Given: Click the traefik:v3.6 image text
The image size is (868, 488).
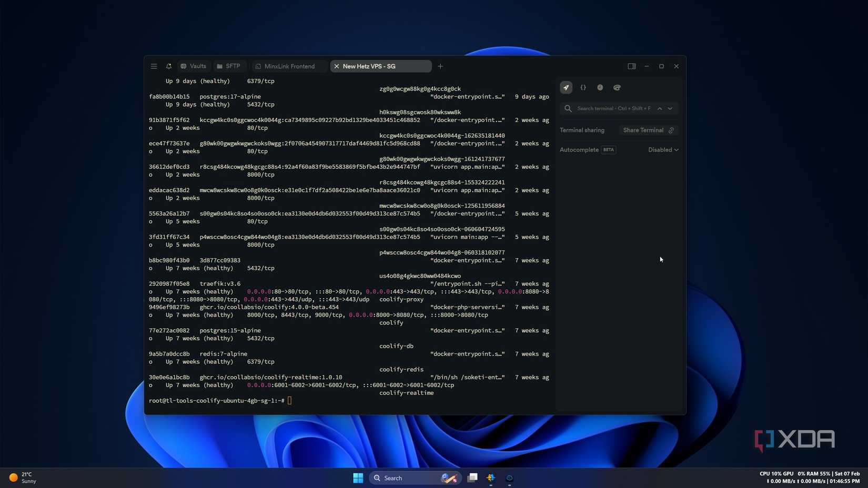Looking at the screenshot, I should (x=220, y=284).
